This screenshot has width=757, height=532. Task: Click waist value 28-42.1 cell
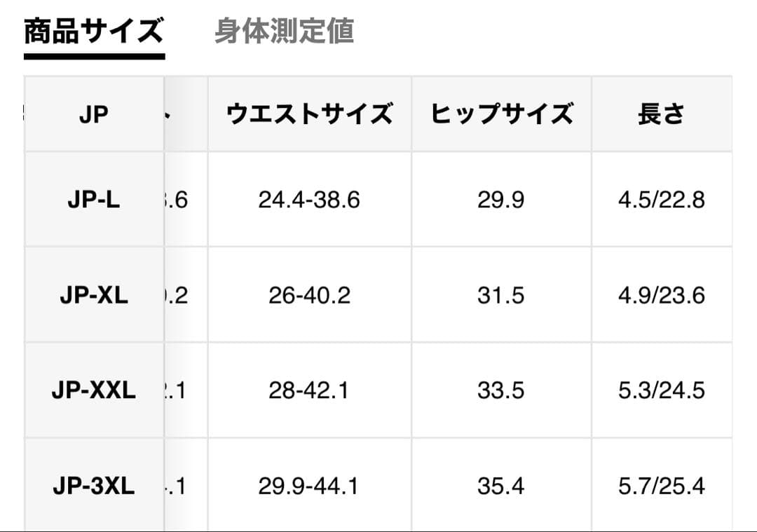(x=310, y=390)
